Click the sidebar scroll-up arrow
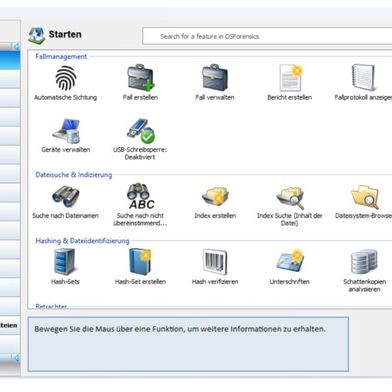 pos(16,46)
